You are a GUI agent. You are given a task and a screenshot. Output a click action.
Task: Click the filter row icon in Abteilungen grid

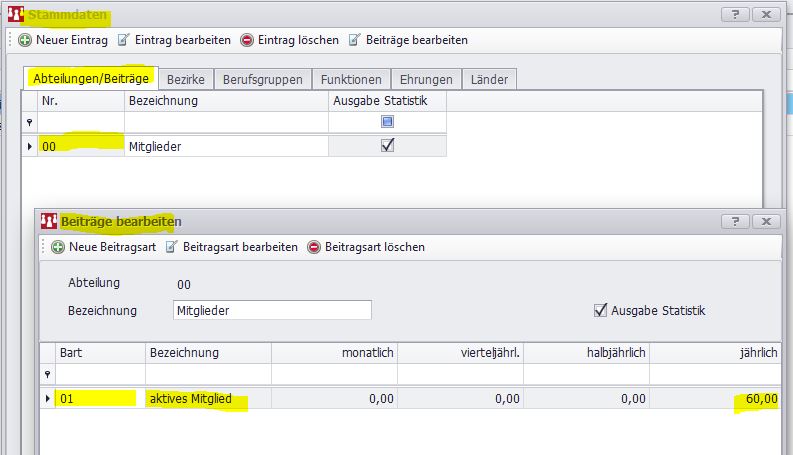29,122
